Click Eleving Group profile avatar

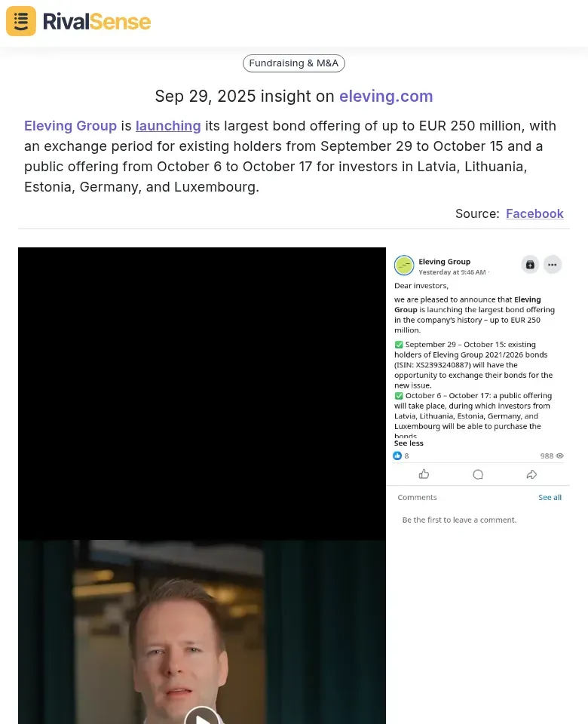(404, 265)
